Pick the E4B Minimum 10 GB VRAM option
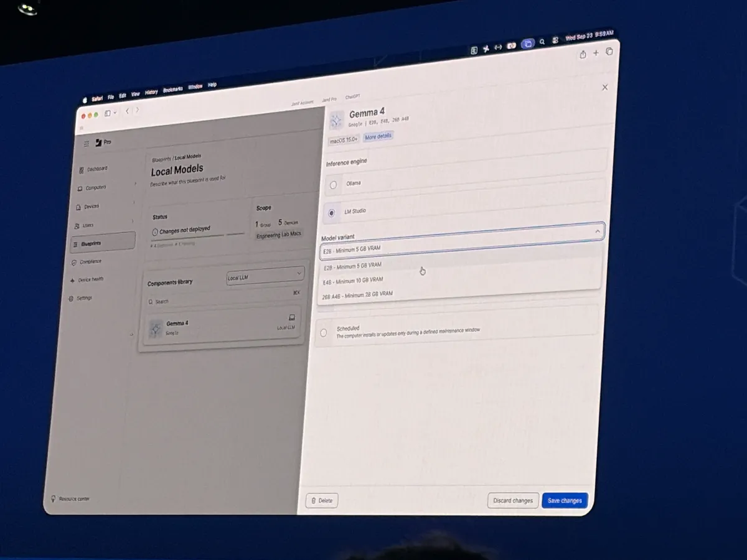 (353, 281)
